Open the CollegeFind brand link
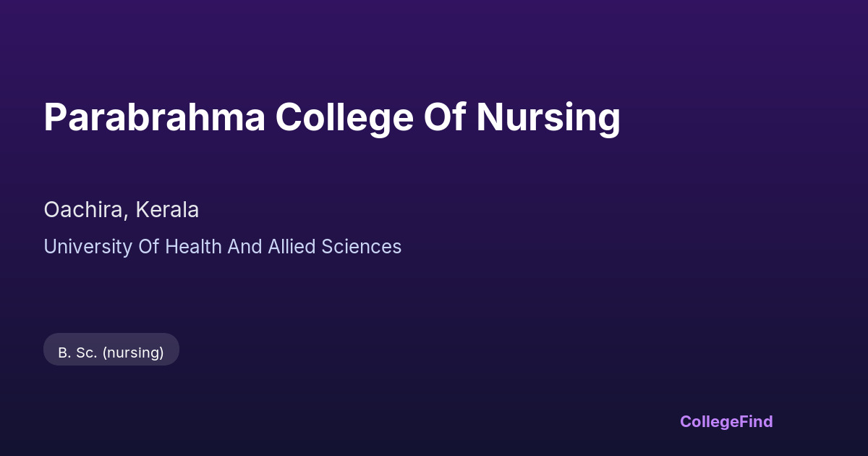Screen dimensions: 868x456 click(726, 421)
